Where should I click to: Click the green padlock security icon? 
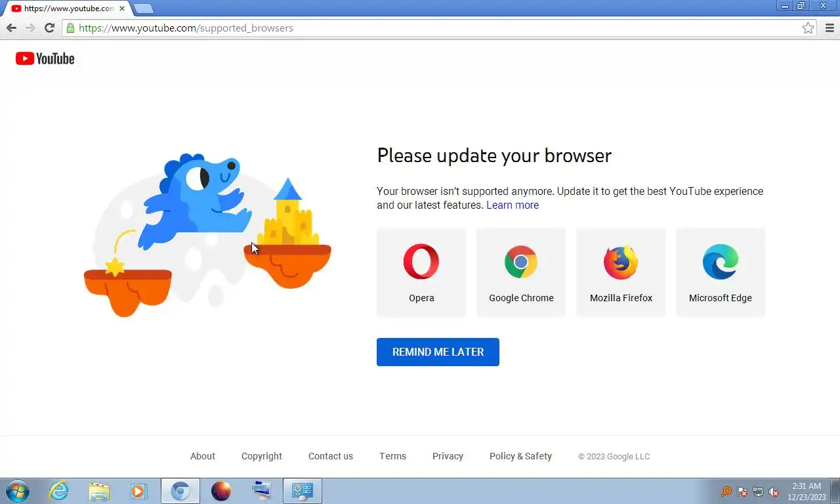click(70, 28)
